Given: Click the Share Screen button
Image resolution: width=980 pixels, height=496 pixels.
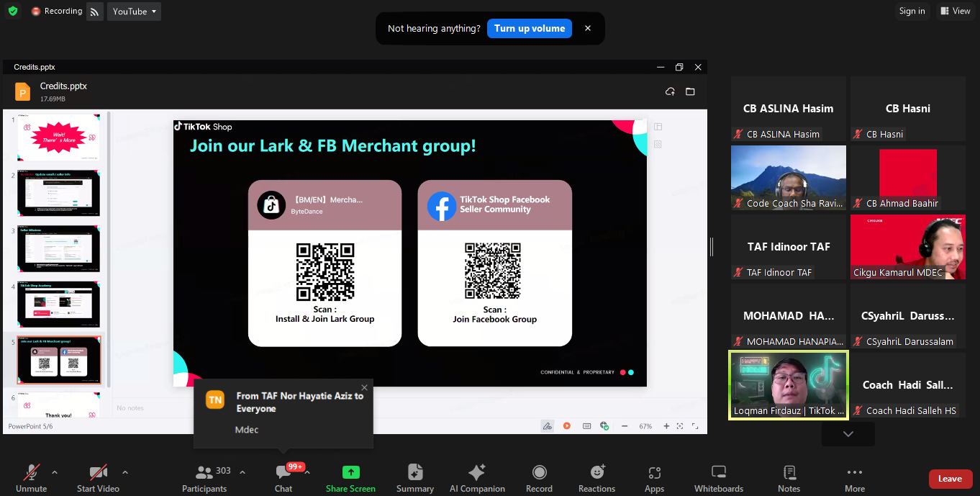Looking at the screenshot, I should (350, 478).
